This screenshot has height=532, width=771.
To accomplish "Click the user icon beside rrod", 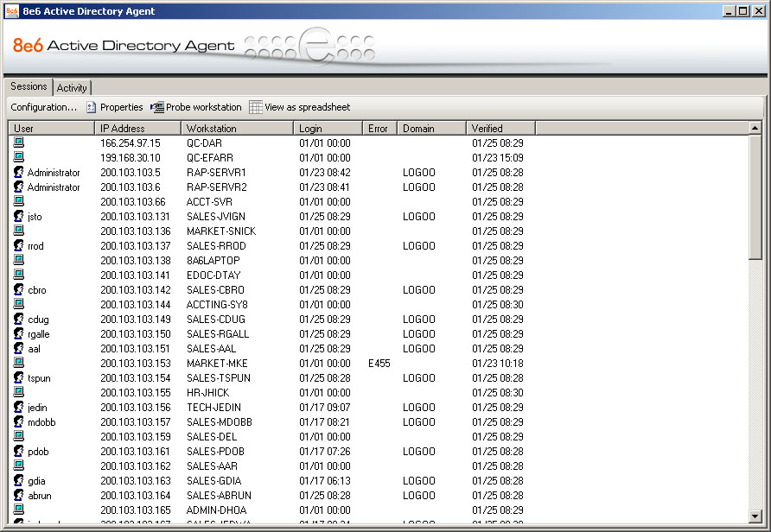I will click(19, 245).
